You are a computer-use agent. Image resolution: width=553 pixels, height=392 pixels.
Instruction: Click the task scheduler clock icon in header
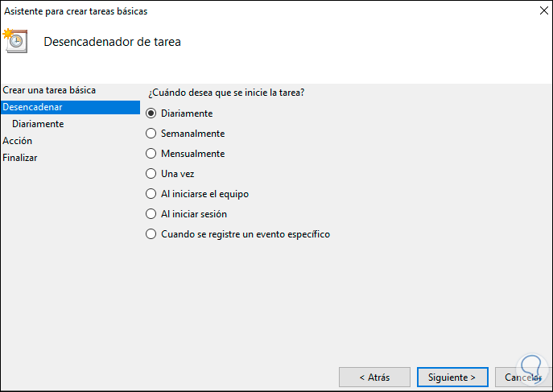(16, 40)
